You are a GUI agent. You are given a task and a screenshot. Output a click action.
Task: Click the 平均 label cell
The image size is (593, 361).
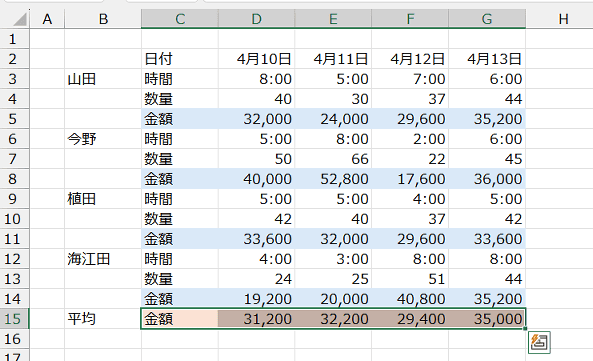click(103, 319)
